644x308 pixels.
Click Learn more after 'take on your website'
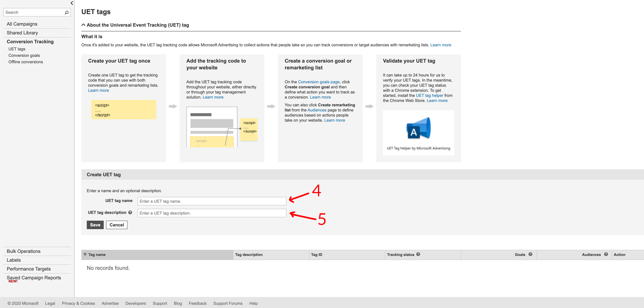(335, 120)
